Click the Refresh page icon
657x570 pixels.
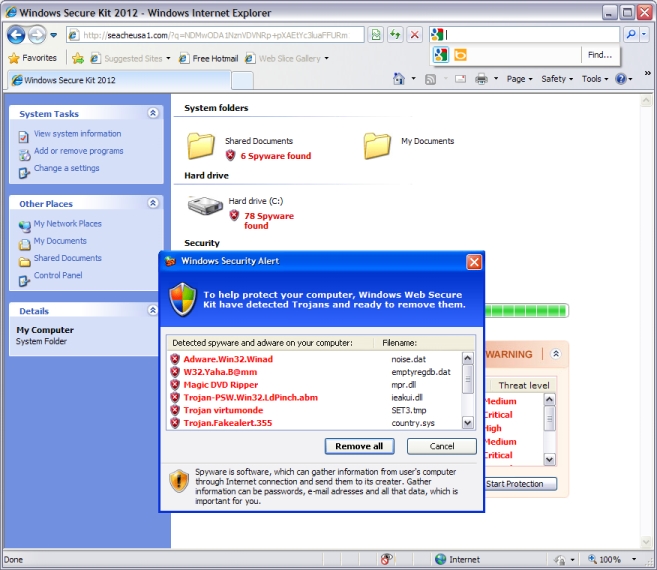pyautogui.click(x=395, y=35)
